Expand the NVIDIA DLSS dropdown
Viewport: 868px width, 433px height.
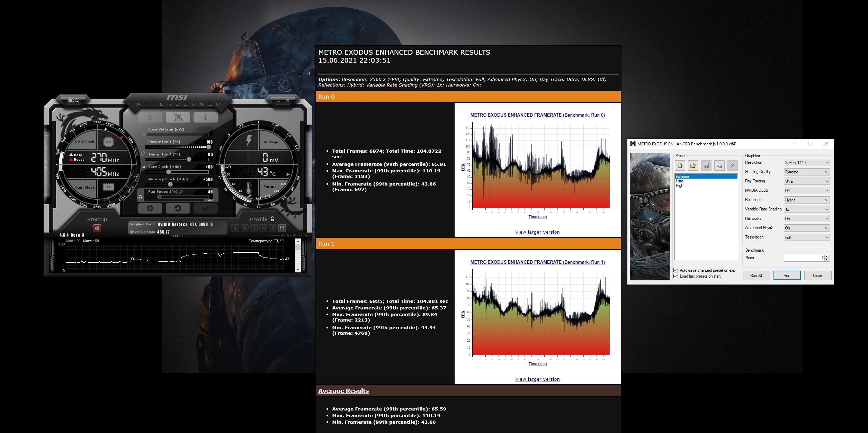click(x=806, y=191)
